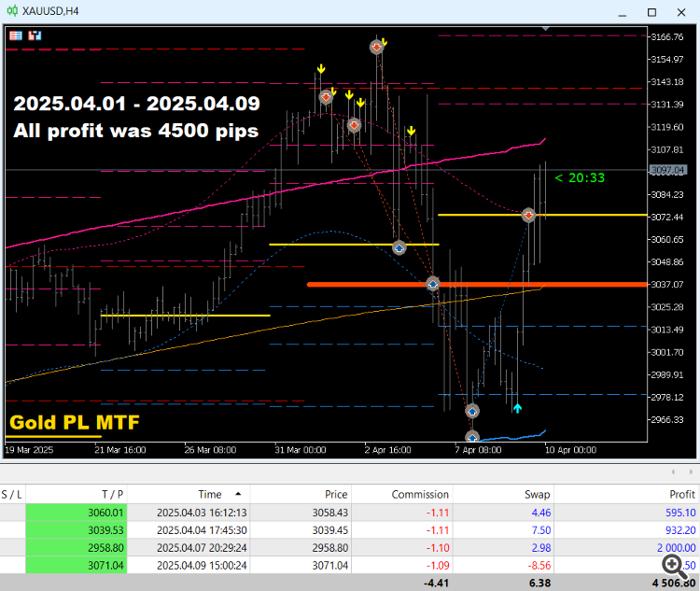The width and height of the screenshot is (700, 591).
Task: Click the Gold PL MTF label
Action: click(x=74, y=422)
